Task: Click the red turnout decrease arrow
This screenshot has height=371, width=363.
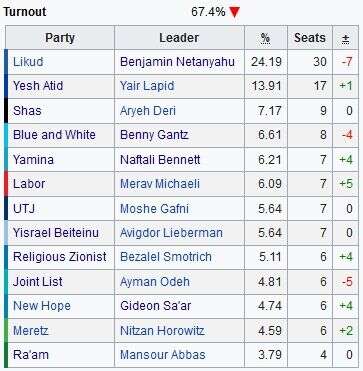Action: click(235, 13)
